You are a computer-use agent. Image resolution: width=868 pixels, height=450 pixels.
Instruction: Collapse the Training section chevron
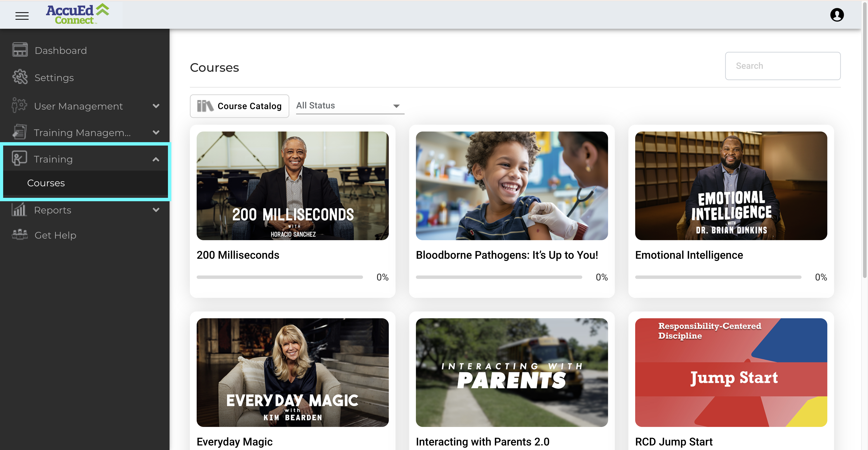(156, 159)
